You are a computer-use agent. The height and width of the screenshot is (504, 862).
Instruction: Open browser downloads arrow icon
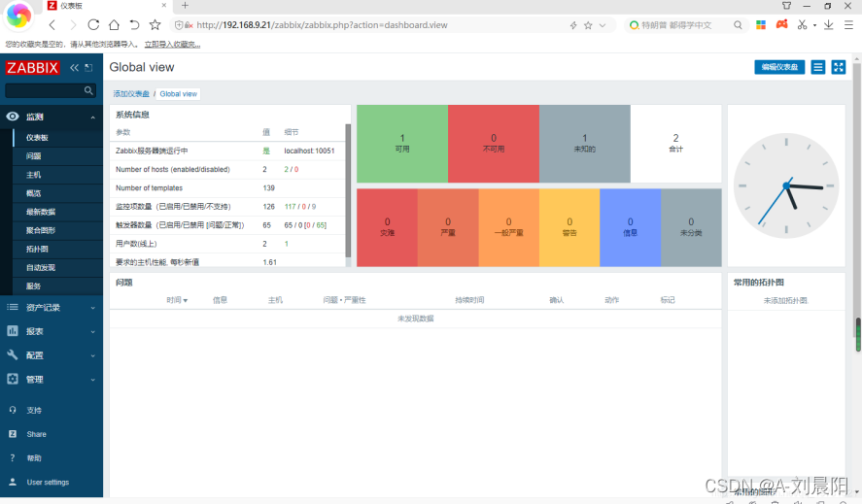(828, 24)
